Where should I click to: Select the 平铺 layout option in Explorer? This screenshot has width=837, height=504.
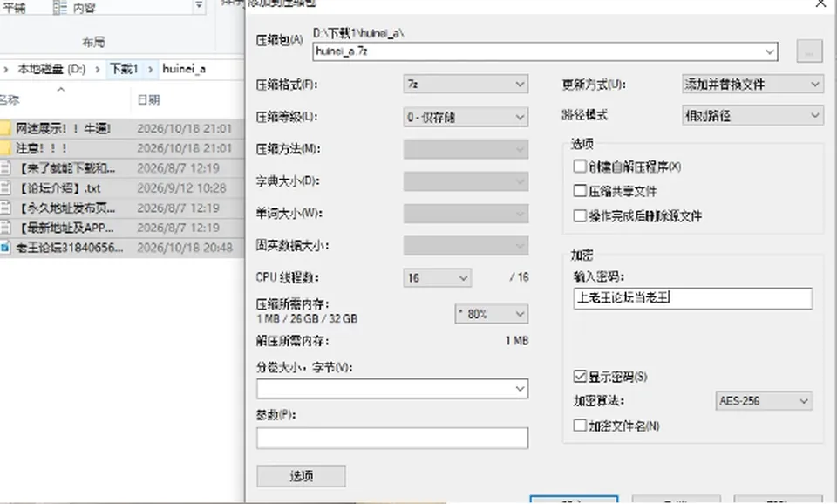click(13, 8)
